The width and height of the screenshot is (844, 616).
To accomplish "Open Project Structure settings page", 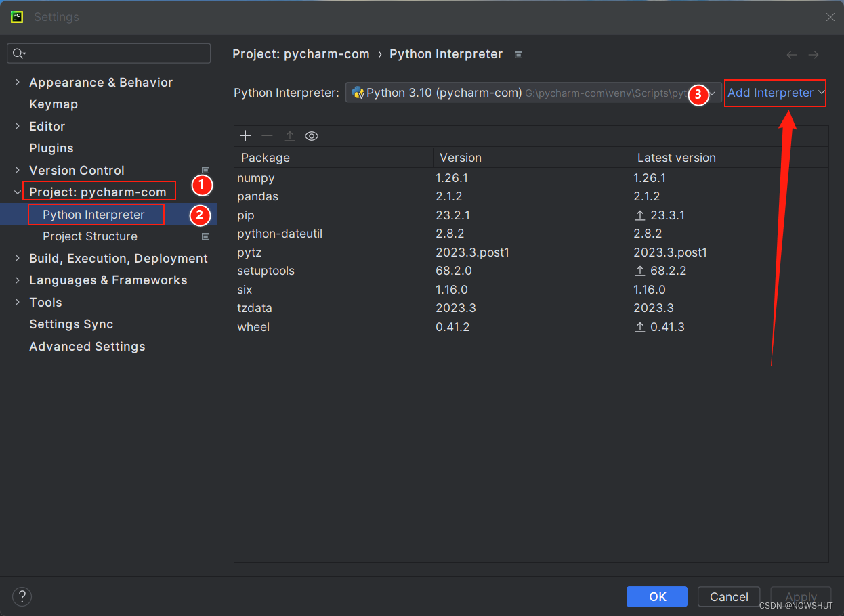I will (90, 236).
